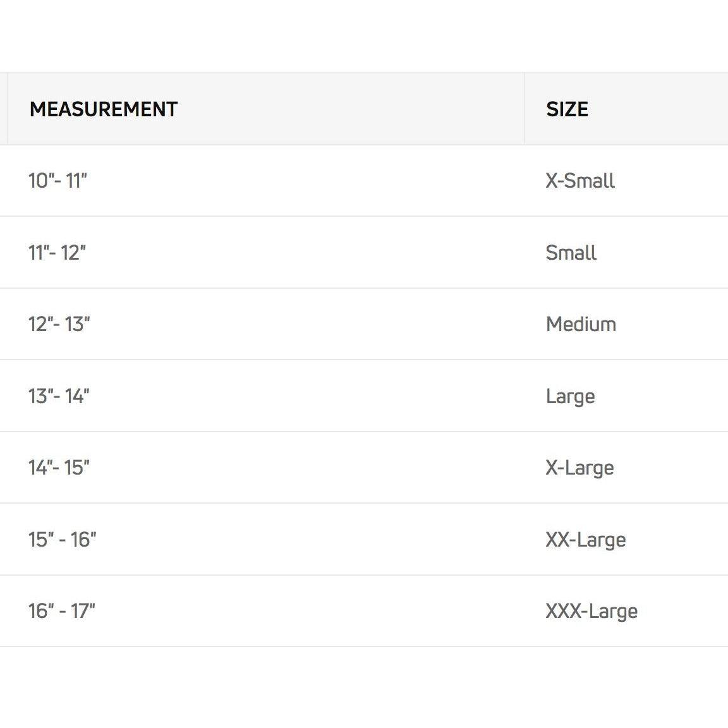Viewport: 728px width, 728px height.
Task: Click the 15" - 16" measurement cell
Action: (x=62, y=540)
